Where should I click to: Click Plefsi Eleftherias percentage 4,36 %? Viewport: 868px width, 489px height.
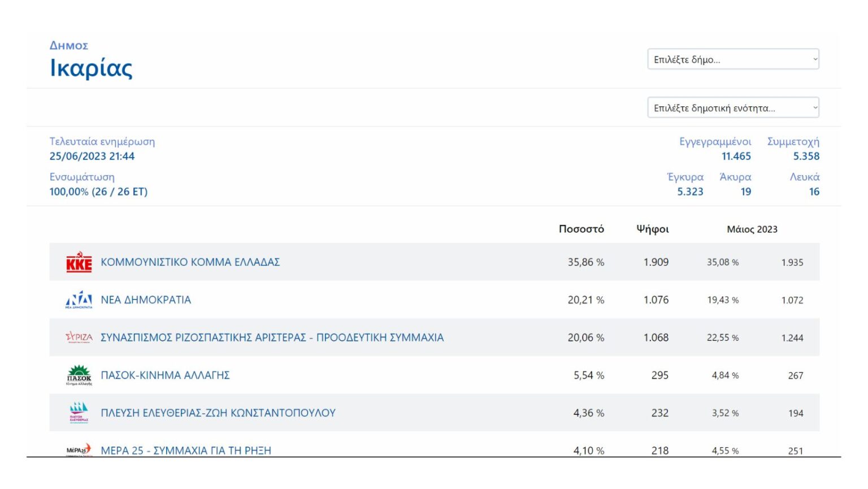tap(589, 413)
